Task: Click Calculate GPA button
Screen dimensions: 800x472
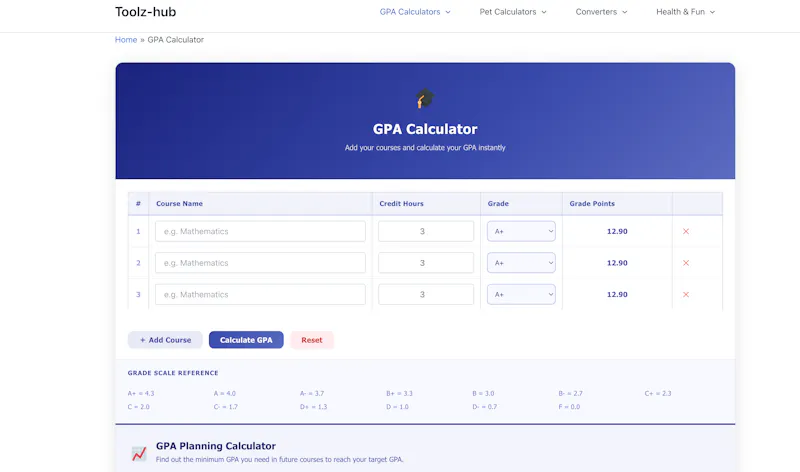Action: (x=246, y=340)
